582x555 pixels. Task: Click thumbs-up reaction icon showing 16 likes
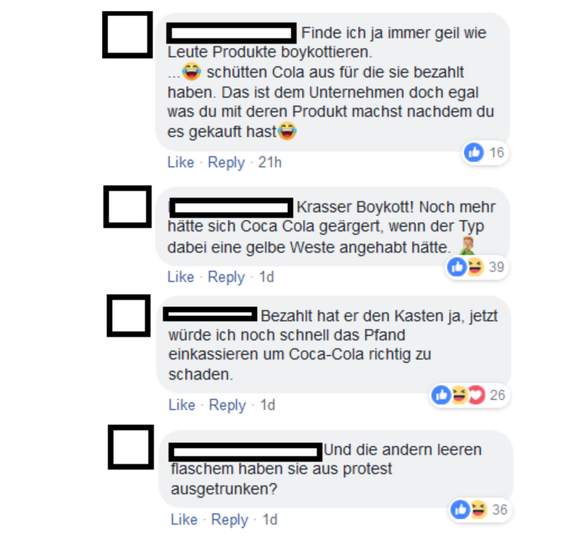(474, 153)
